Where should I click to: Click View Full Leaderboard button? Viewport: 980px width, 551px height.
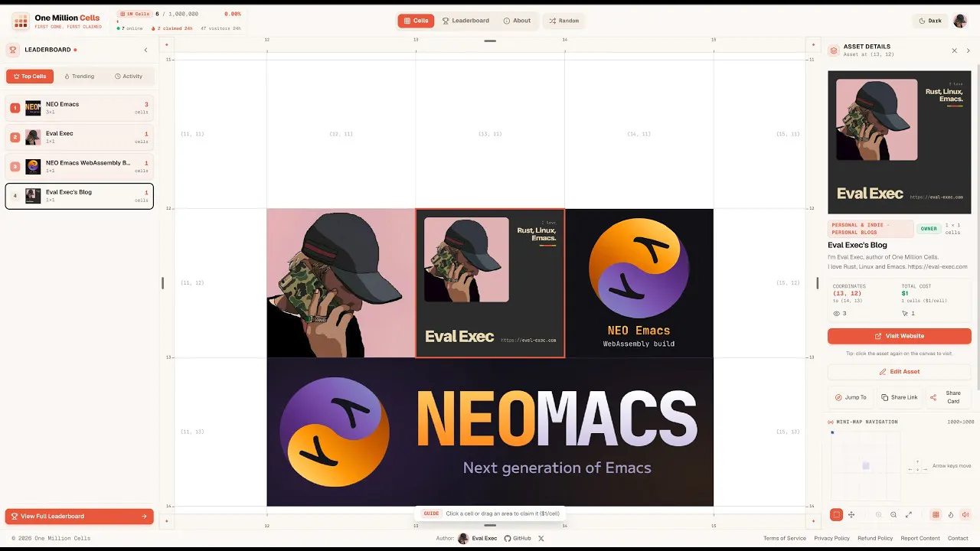pos(80,516)
